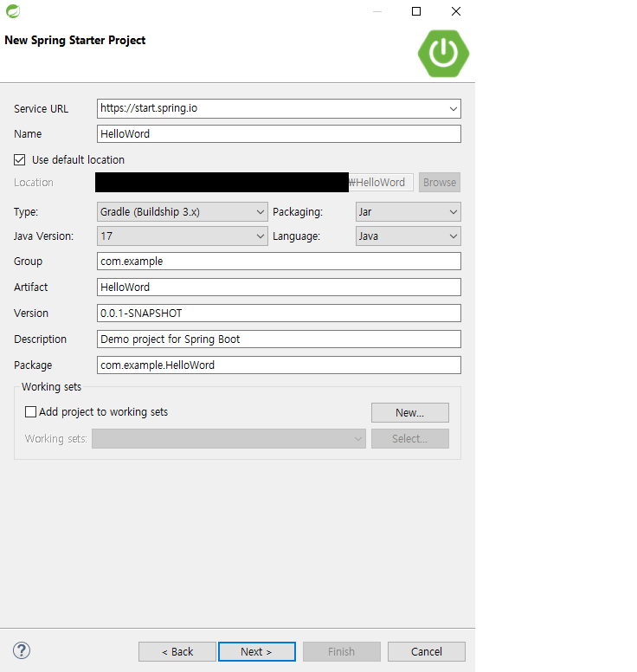
Task: Click the help question mark icon
Action: tap(22, 650)
